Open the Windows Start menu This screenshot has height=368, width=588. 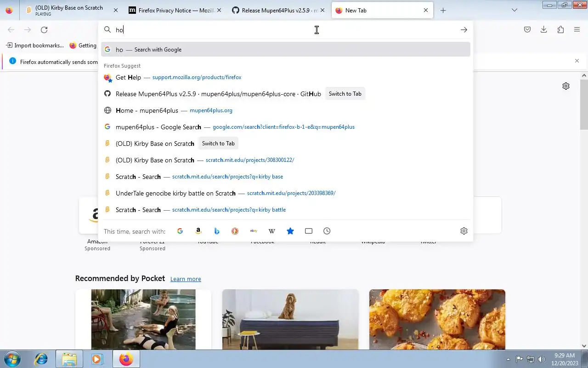click(11, 359)
